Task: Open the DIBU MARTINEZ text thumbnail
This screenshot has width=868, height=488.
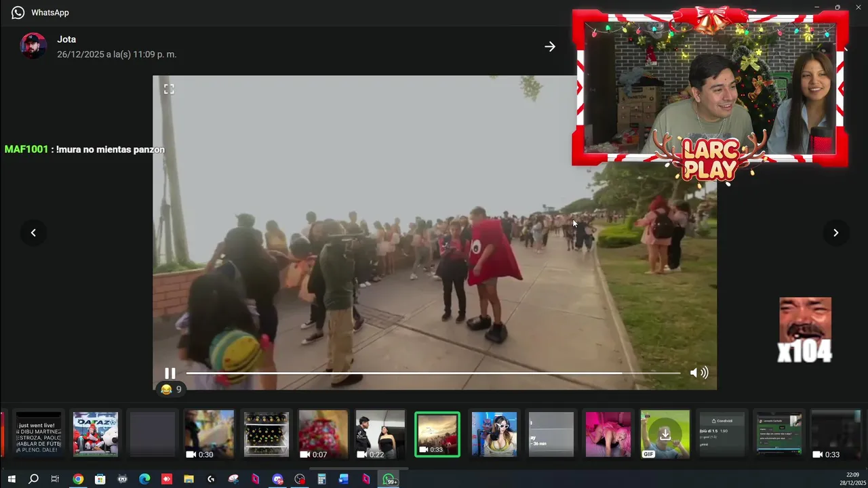Action: tap(39, 434)
